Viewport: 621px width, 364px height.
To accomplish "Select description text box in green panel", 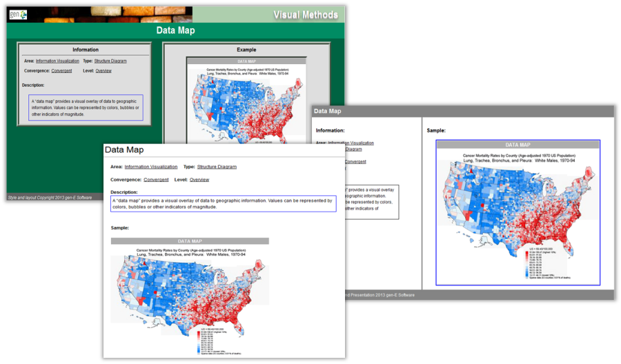I will point(86,108).
